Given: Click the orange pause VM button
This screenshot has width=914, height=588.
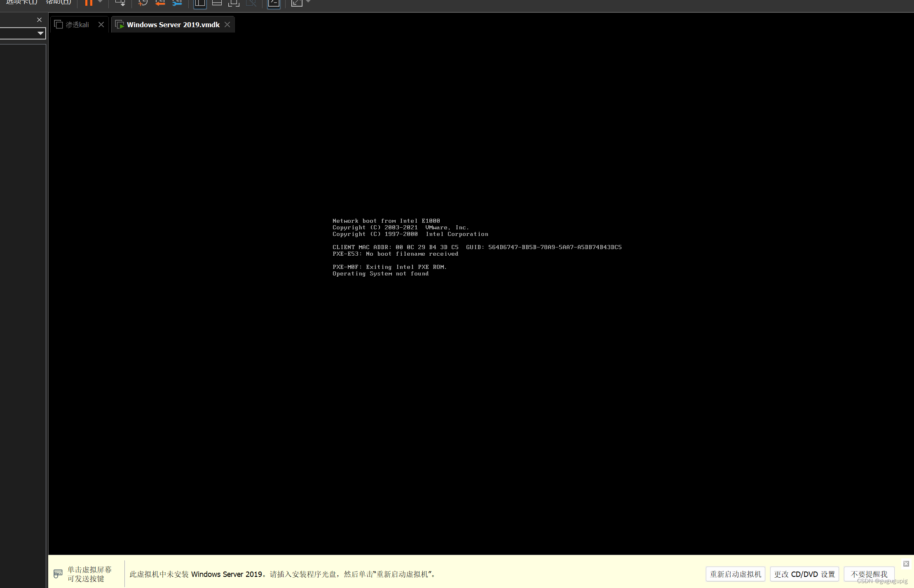Looking at the screenshot, I should (89, 2).
